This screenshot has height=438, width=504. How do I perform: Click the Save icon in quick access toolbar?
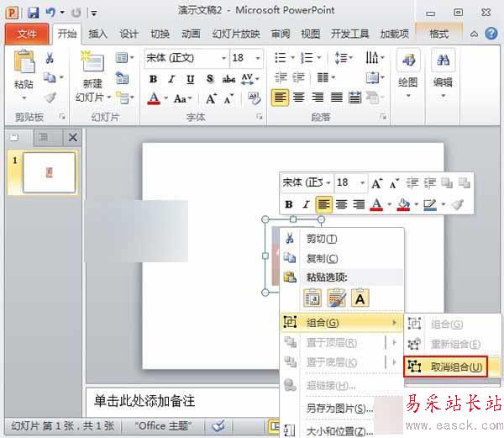33,13
